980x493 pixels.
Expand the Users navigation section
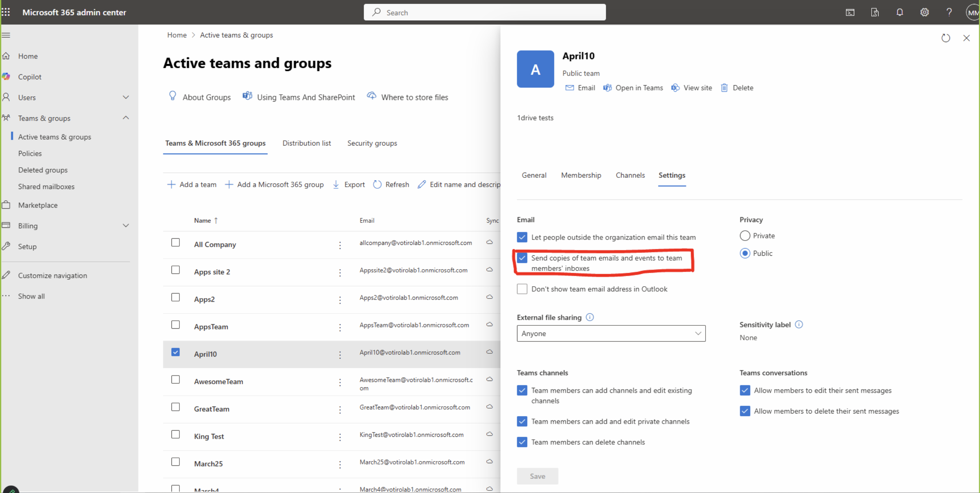(x=126, y=97)
